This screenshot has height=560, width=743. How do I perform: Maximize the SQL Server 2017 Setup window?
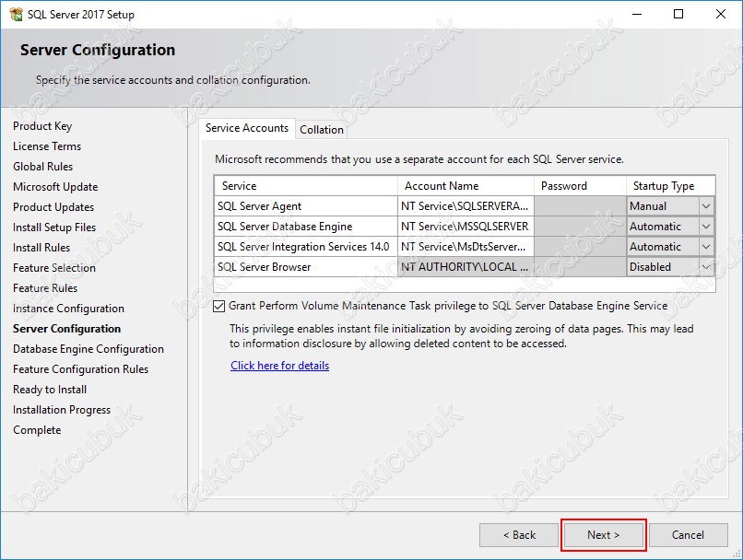click(678, 14)
